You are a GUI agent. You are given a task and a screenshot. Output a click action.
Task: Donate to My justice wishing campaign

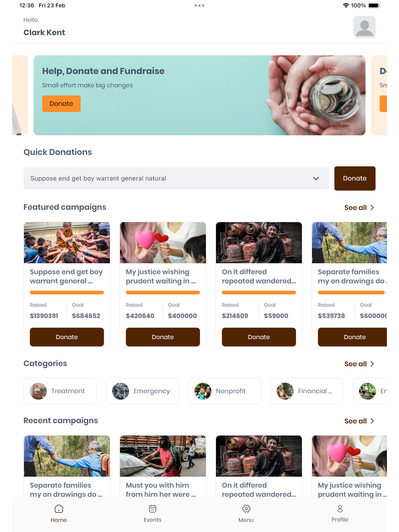pos(163,337)
